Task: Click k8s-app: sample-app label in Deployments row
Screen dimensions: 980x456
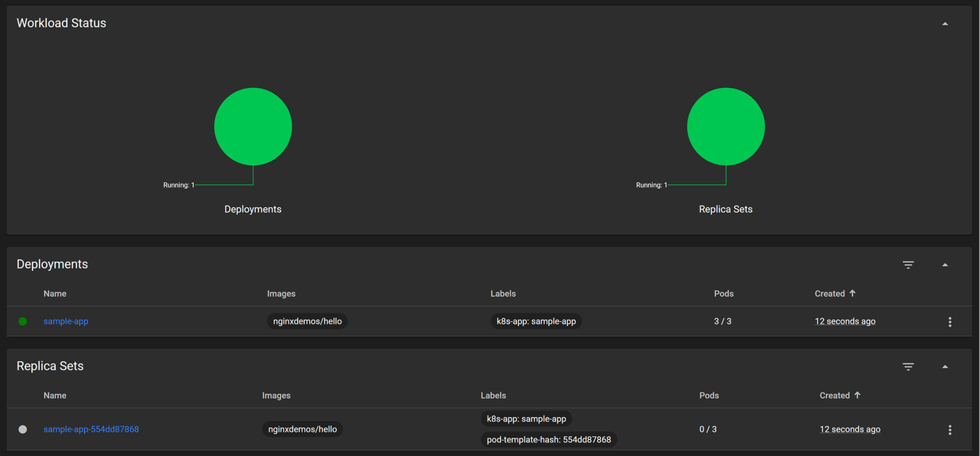Action: tap(536, 321)
